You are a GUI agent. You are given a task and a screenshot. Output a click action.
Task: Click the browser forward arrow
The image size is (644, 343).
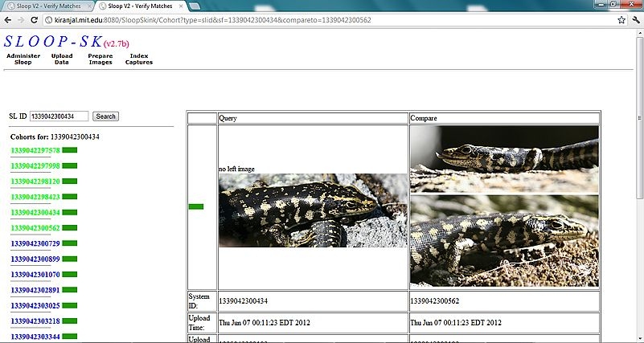click(x=22, y=19)
